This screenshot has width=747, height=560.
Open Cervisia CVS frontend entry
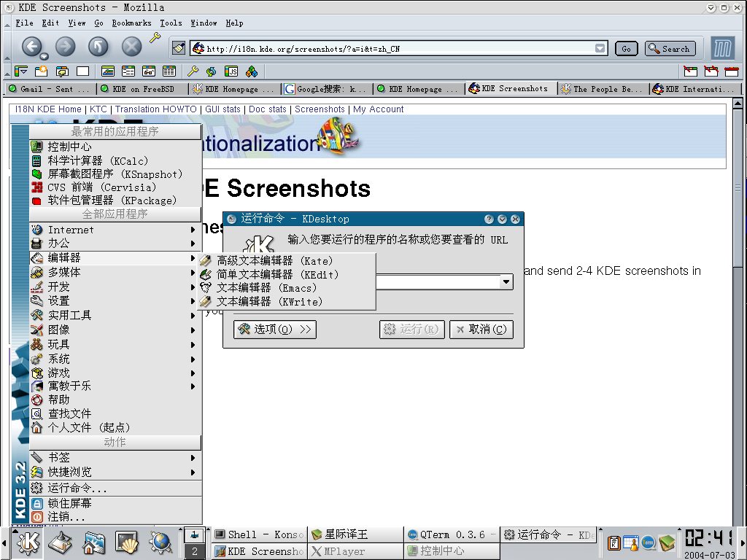tap(115, 187)
